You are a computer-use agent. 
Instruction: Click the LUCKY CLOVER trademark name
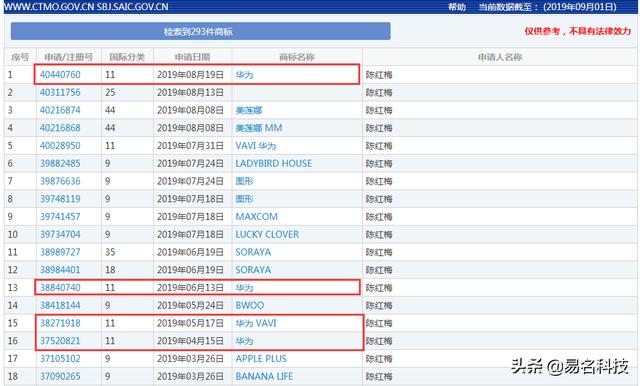coord(267,235)
